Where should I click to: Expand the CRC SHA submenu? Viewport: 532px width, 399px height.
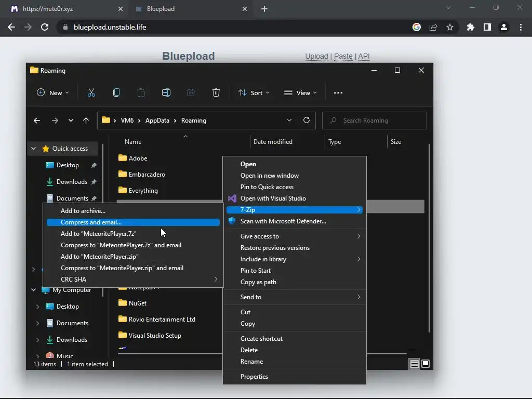(x=133, y=279)
